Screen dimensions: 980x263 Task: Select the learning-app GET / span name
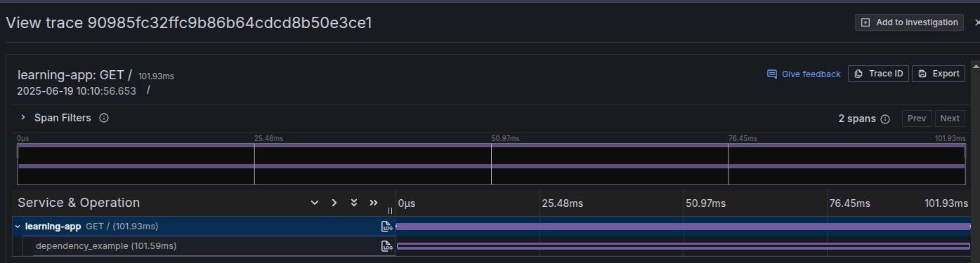click(x=91, y=227)
